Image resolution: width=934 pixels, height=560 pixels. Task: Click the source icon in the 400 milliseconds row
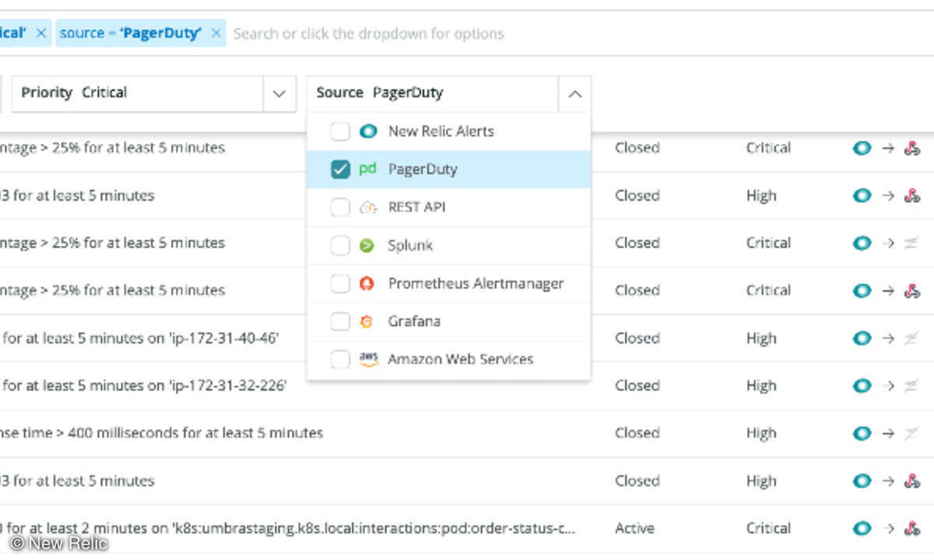pyautogui.click(x=862, y=433)
